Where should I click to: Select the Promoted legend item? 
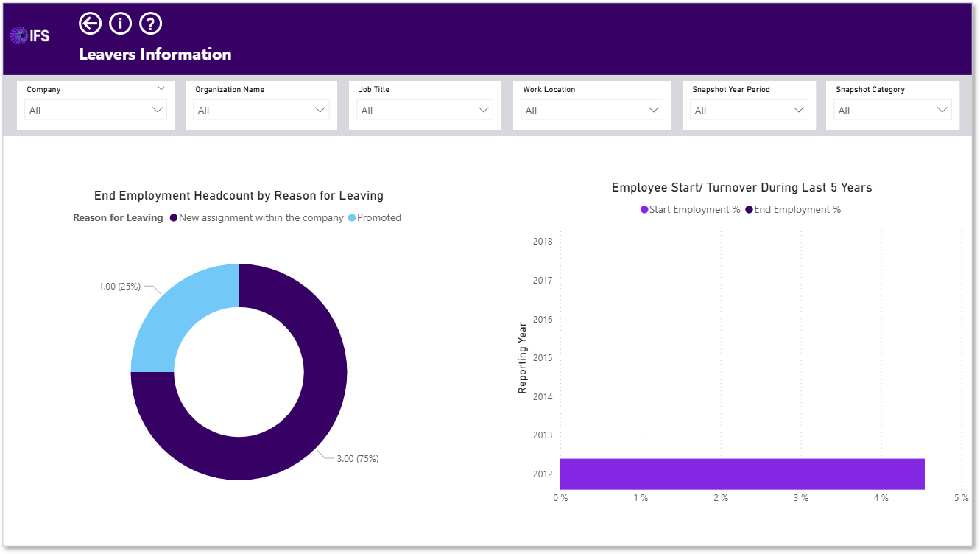[x=374, y=217]
